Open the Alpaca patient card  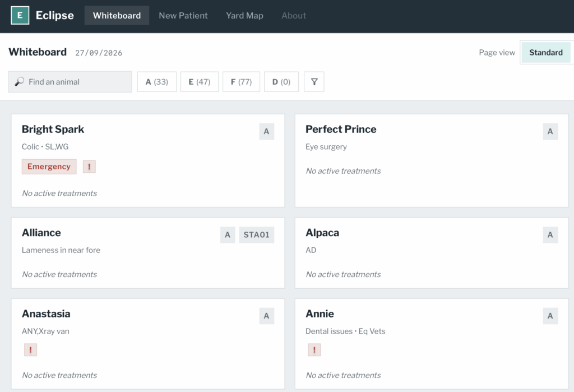(432, 253)
